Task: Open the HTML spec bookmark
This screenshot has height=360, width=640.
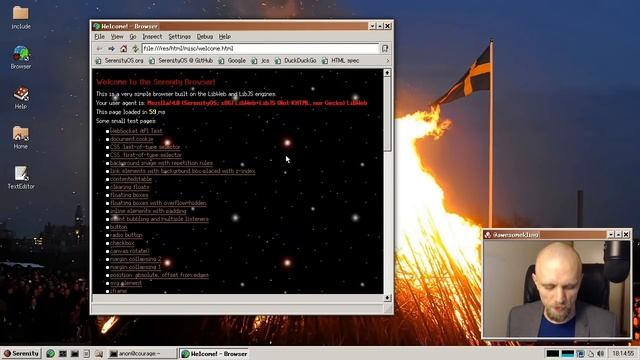Action: click(x=340, y=61)
